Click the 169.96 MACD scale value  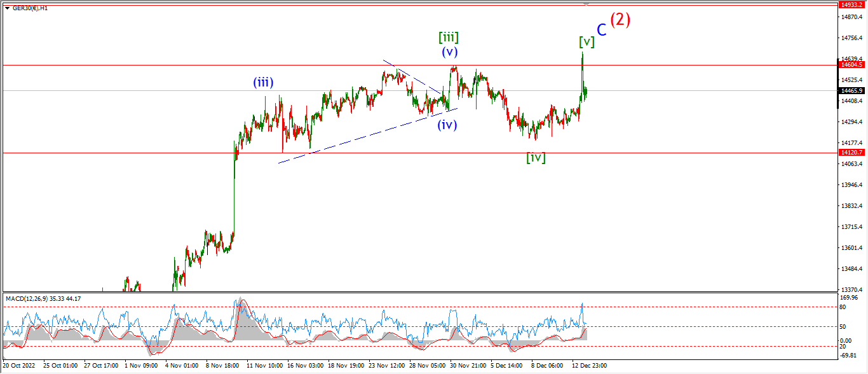pos(848,297)
